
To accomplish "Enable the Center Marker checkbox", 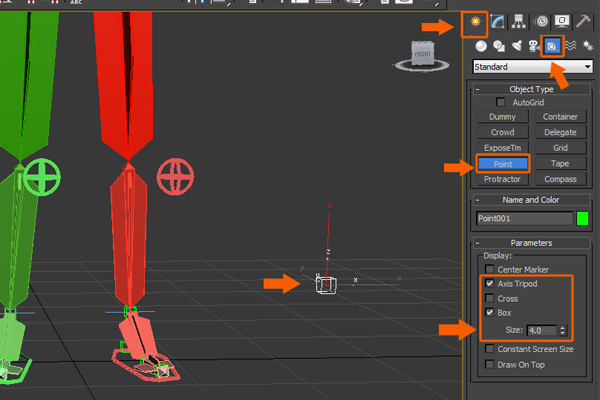I will pyautogui.click(x=489, y=269).
